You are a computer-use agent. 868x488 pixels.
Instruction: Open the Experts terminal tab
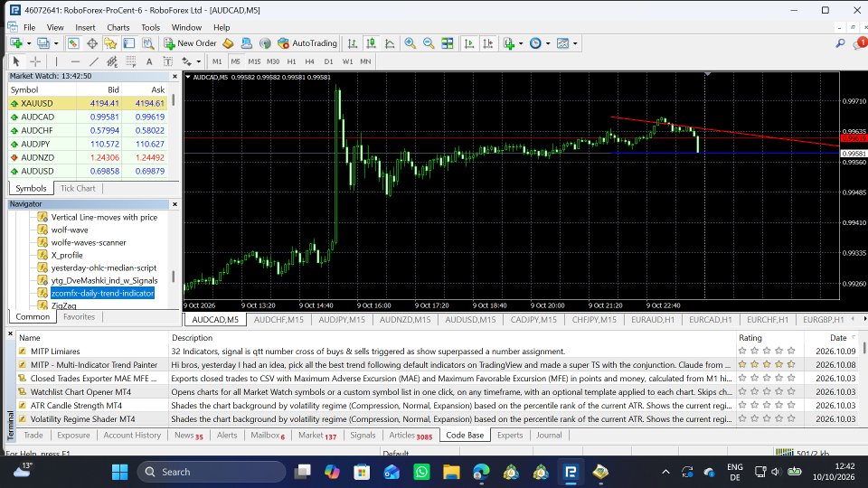click(510, 436)
